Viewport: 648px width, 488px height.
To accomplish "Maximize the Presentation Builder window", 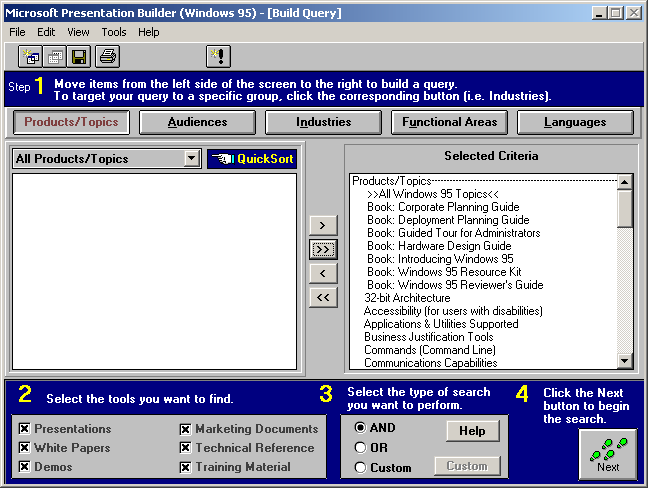I will tap(615, 13).
